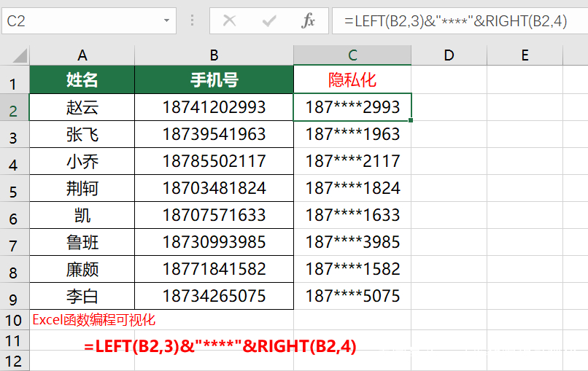The height and width of the screenshot is (371, 588).
Task: Open the Insert Function fx dialog
Action: click(x=308, y=20)
